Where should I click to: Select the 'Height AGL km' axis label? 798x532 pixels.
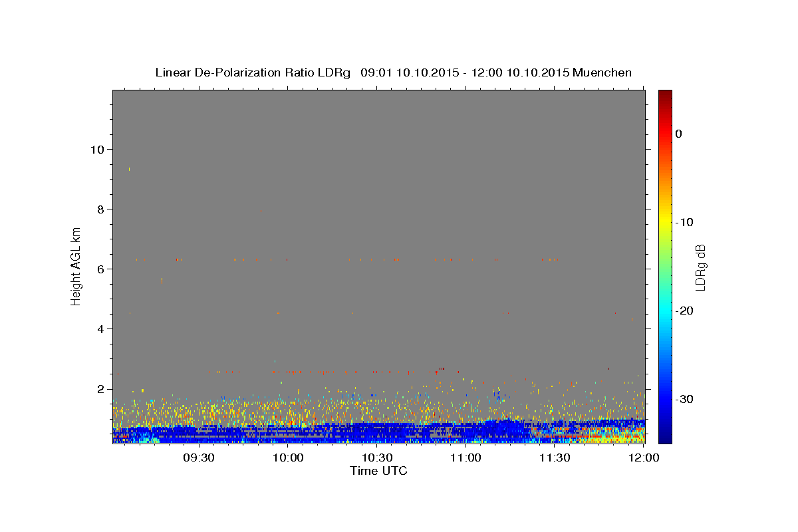point(76,265)
